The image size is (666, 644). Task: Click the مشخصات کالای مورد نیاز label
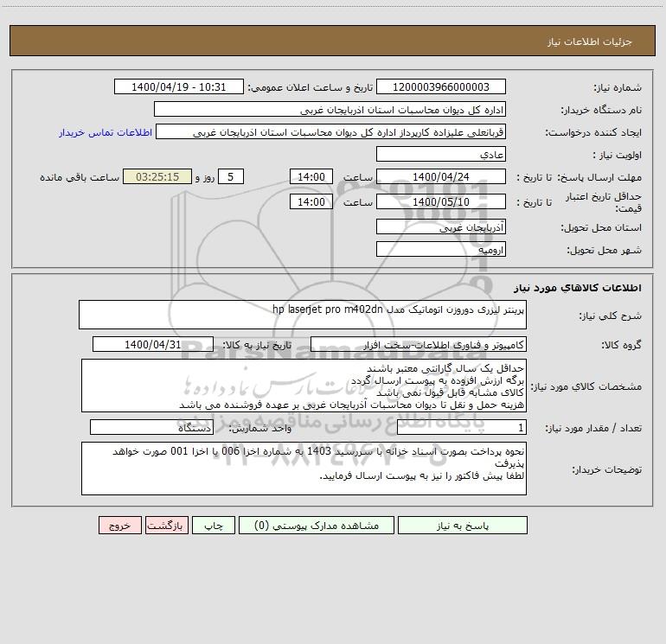[x=586, y=386]
